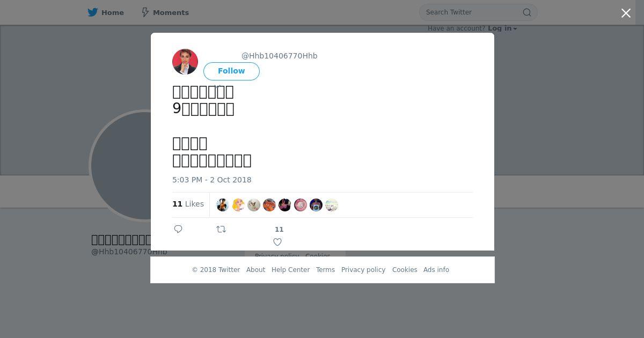Open the tweet author's profile avatar
This screenshot has width=644, height=338.
(185, 62)
